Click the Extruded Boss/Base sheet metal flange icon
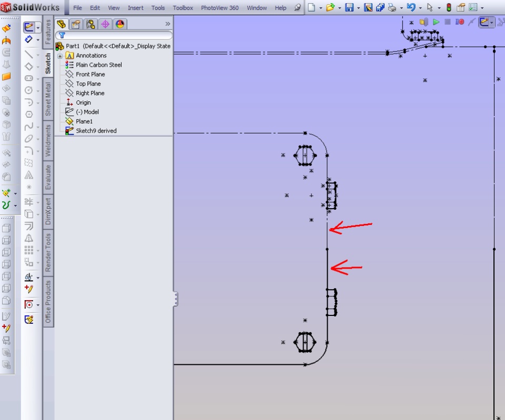This screenshot has height=420, width=505. tap(6, 28)
